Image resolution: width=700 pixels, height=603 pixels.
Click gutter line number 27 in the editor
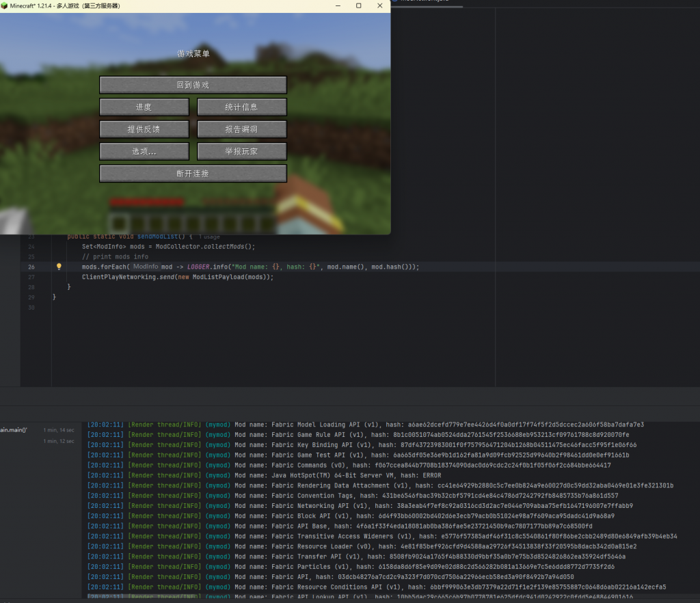[31, 277]
